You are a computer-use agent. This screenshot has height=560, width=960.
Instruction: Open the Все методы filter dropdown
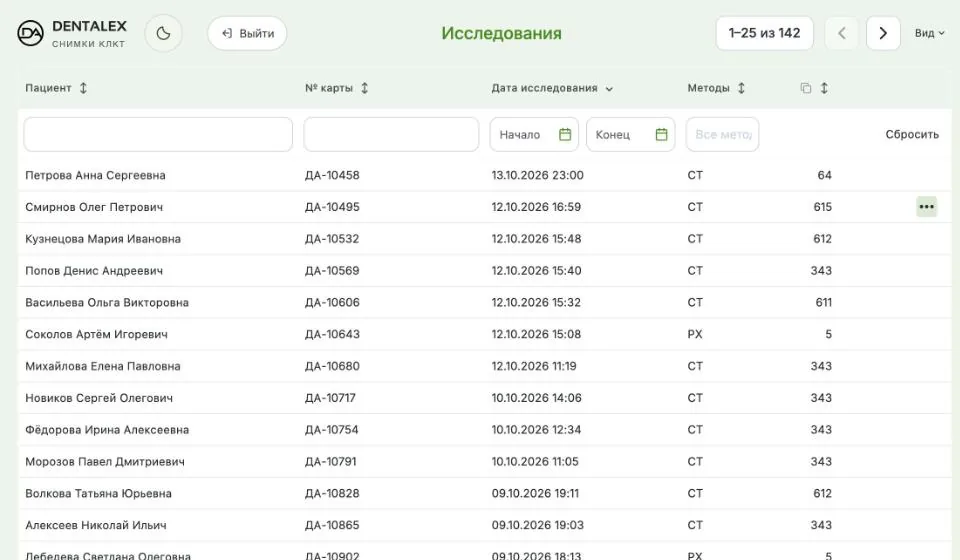click(x=722, y=134)
